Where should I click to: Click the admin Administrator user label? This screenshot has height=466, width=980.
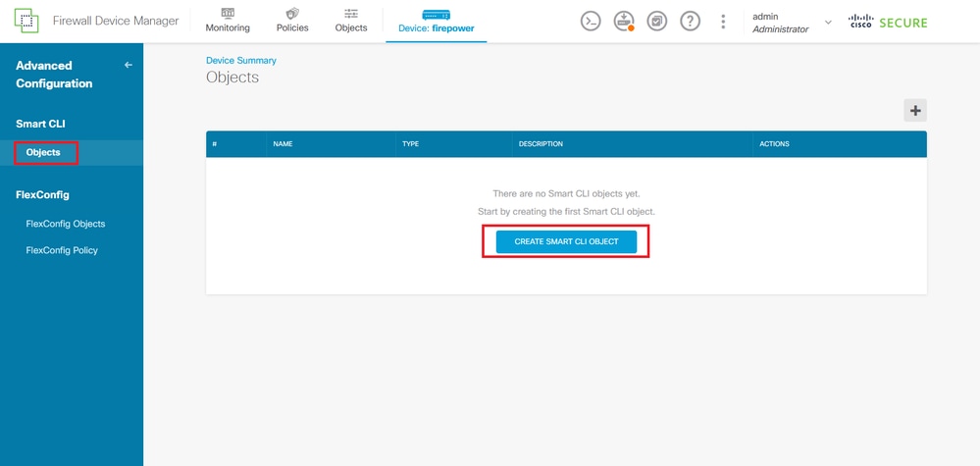click(x=780, y=23)
